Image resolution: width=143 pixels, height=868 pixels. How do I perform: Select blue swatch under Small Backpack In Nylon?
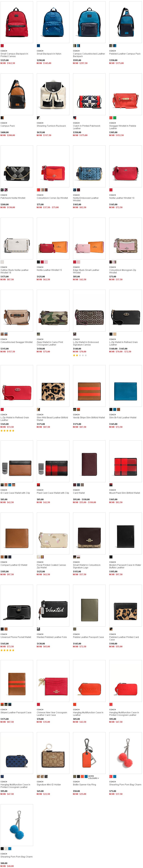point(38,45)
